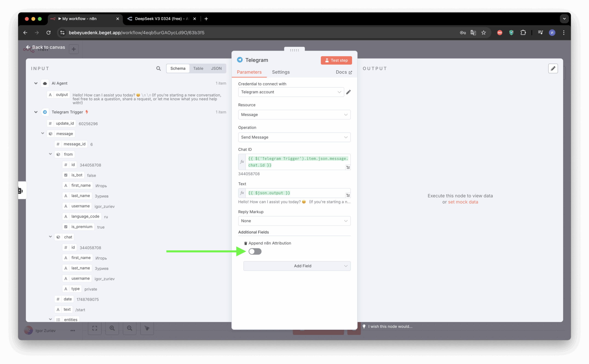The width and height of the screenshot is (589, 364).
Task: Delete the Append n8n Attribution field via its trash icon
Action: click(245, 243)
